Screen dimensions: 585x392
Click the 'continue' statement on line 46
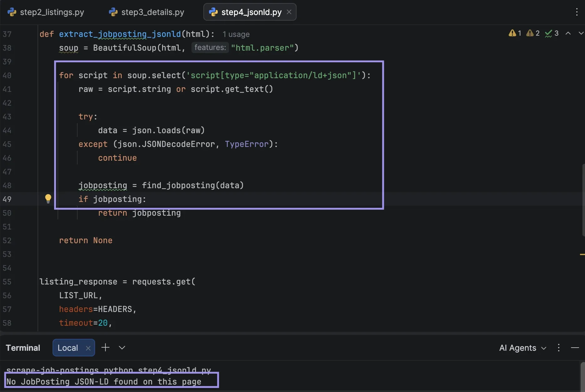(x=117, y=158)
